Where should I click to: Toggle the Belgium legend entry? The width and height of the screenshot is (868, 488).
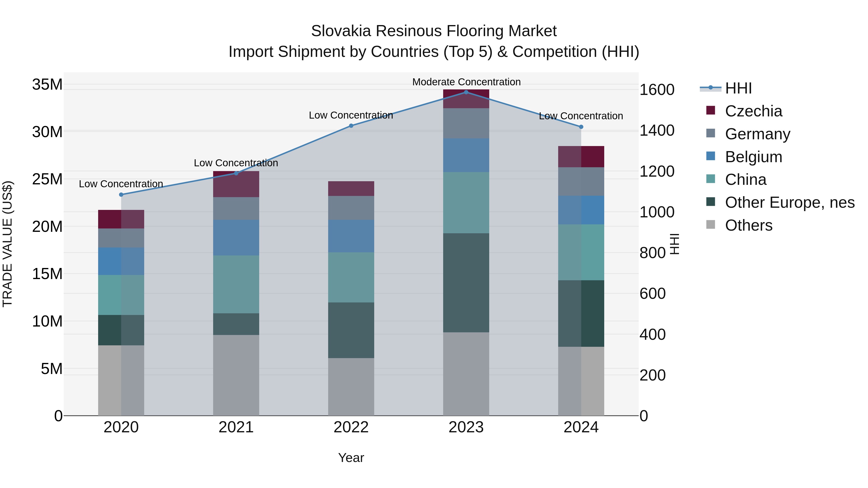click(744, 157)
